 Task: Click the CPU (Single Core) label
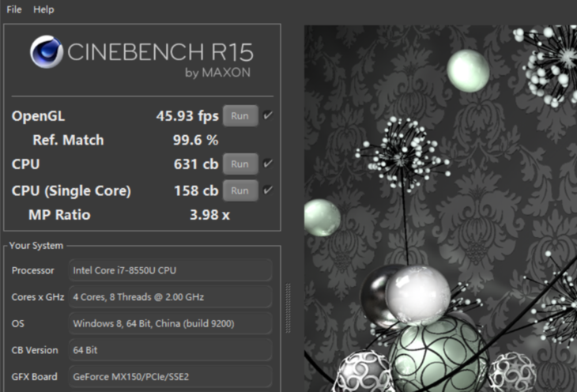point(71,190)
